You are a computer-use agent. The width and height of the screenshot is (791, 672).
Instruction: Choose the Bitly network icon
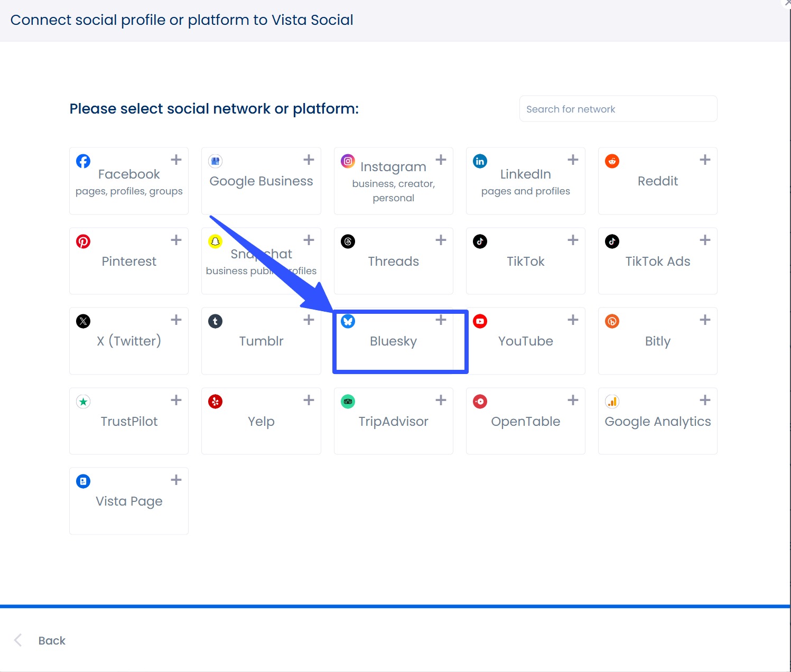coord(611,321)
